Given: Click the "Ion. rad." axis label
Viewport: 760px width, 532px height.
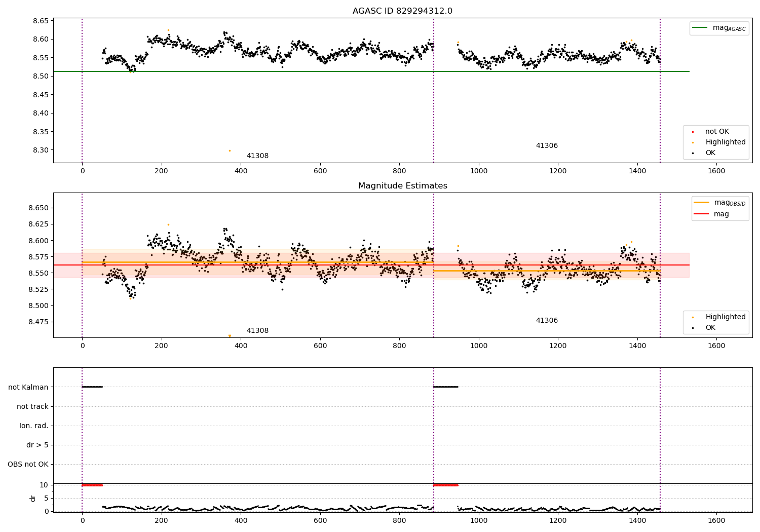Looking at the screenshot, I should [34, 426].
